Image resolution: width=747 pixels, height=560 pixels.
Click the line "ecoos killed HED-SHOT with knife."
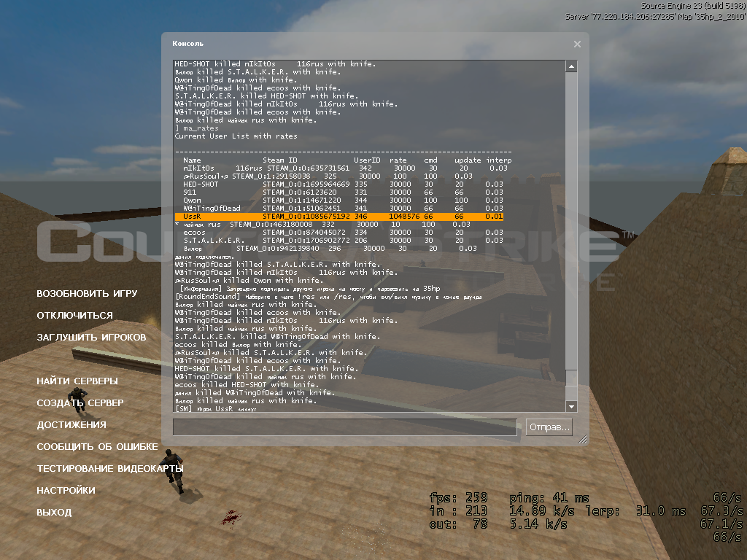pyautogui.click(x=247, y=385)
